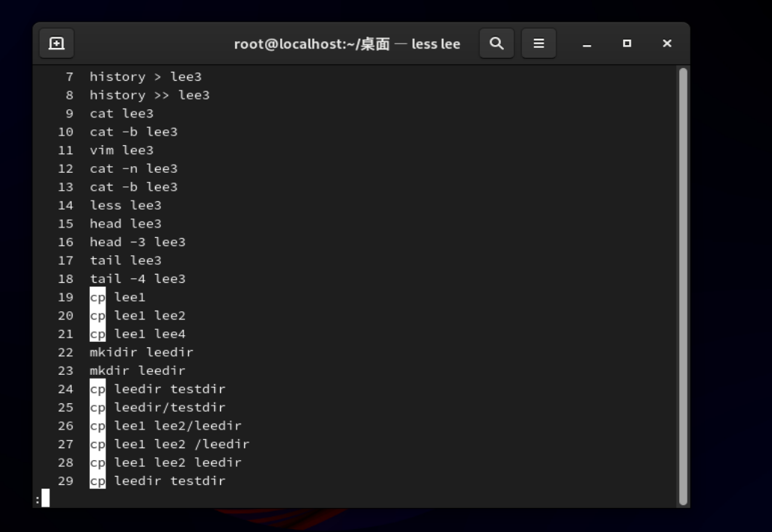Minimize the terminal window
The image size is (772, 532).
click(x=587, y=44)
